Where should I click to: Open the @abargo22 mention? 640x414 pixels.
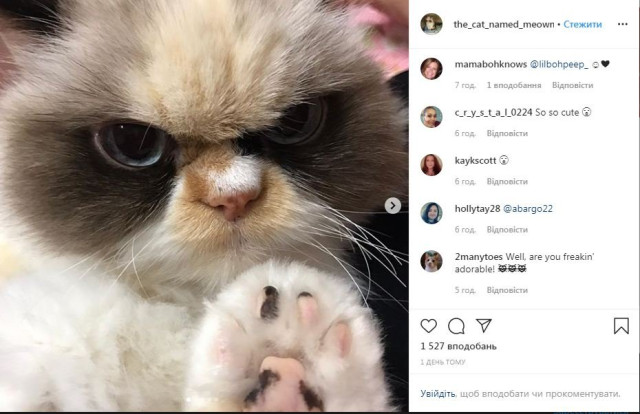coord(528,209)
